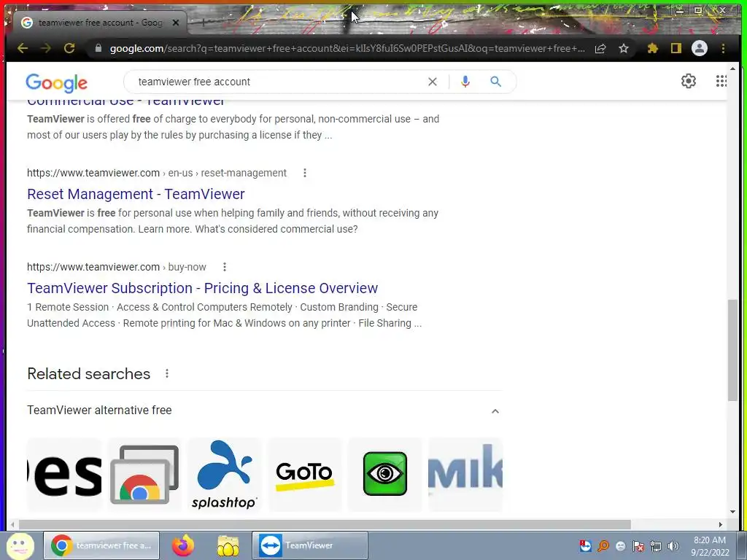Close the teamviewer free account tab

[x=176, y=23]
